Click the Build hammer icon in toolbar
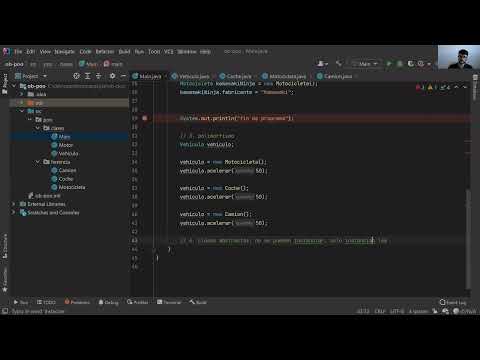This screenshot has width=480, height=360. pyautogui.click(x=339, y=64)
